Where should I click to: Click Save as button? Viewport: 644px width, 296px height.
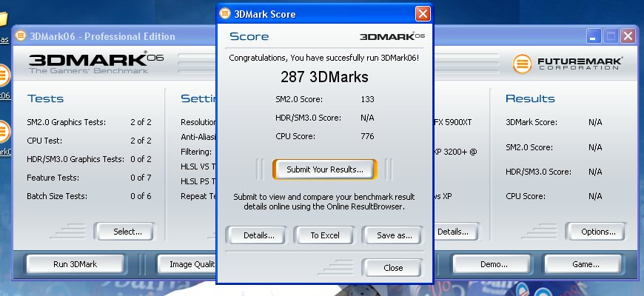[395, 235]
